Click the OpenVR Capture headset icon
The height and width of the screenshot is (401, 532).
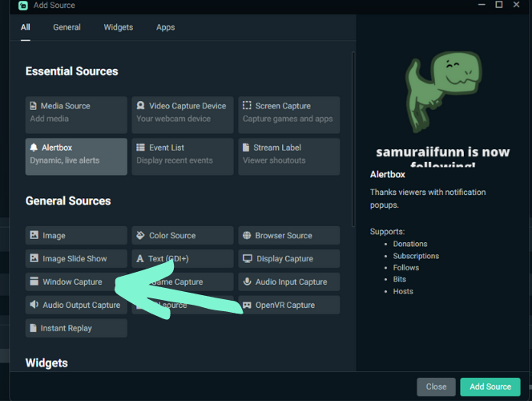coord(247,305)
